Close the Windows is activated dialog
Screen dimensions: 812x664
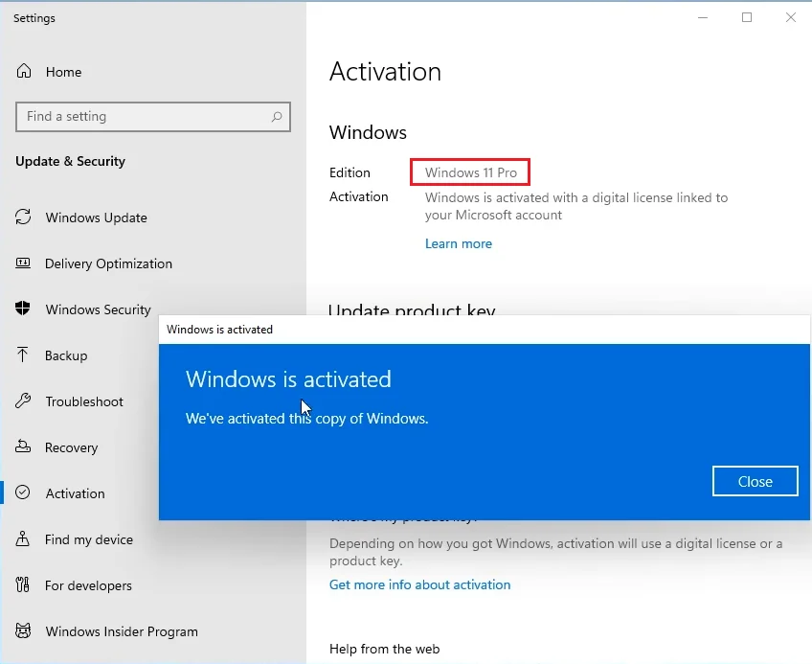pyautogui.click(x=755, y=481)
